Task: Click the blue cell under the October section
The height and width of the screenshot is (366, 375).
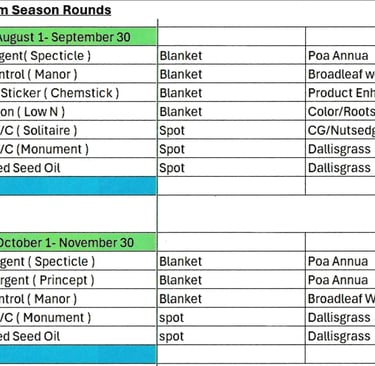Action: [78, 354]
